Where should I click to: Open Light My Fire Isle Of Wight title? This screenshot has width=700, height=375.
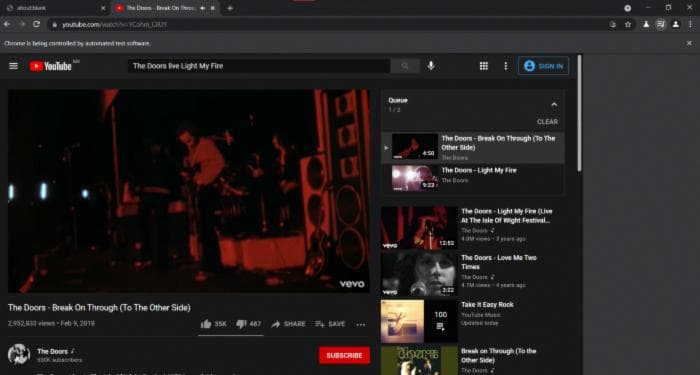[507, 216]
